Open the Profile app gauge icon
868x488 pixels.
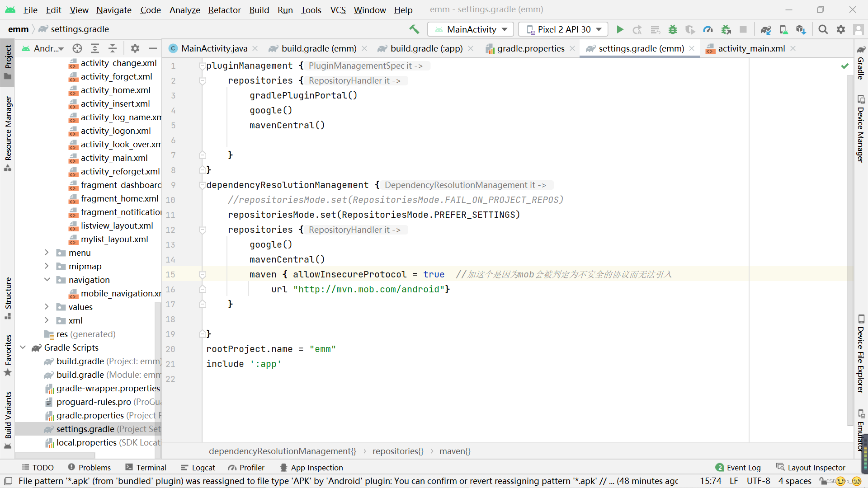[x=708, y=29]
